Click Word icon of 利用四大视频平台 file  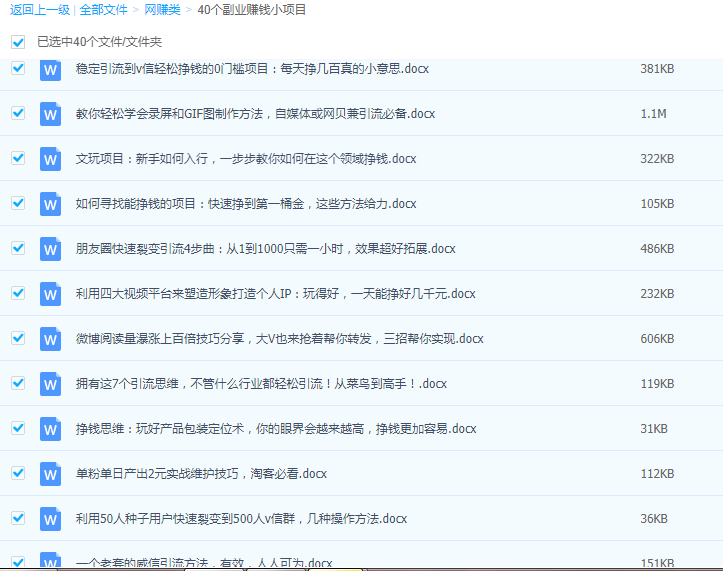(50, 294)
